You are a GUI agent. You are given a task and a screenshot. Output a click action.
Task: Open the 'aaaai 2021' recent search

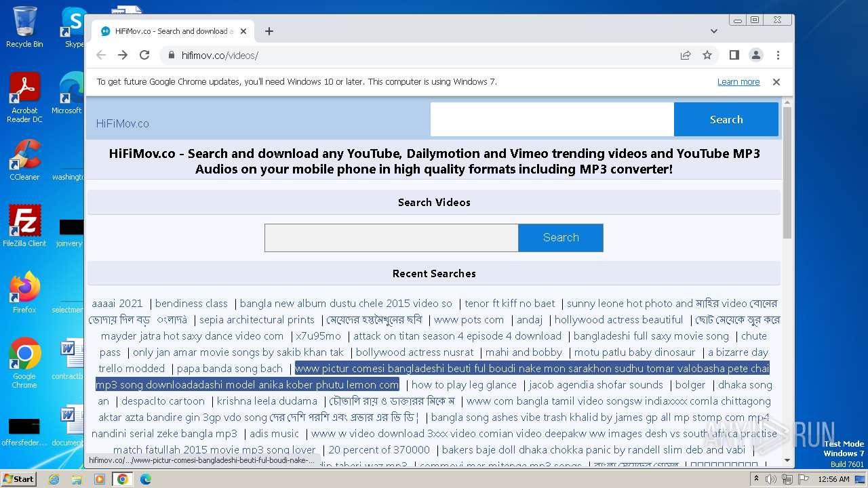pyautogui.click(x=117, y=304)
